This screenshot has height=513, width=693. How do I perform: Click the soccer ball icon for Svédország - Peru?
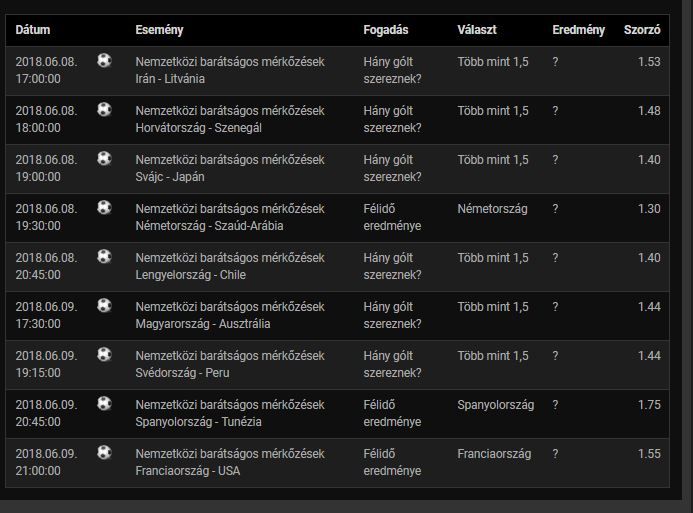click(x=104, y=355)
